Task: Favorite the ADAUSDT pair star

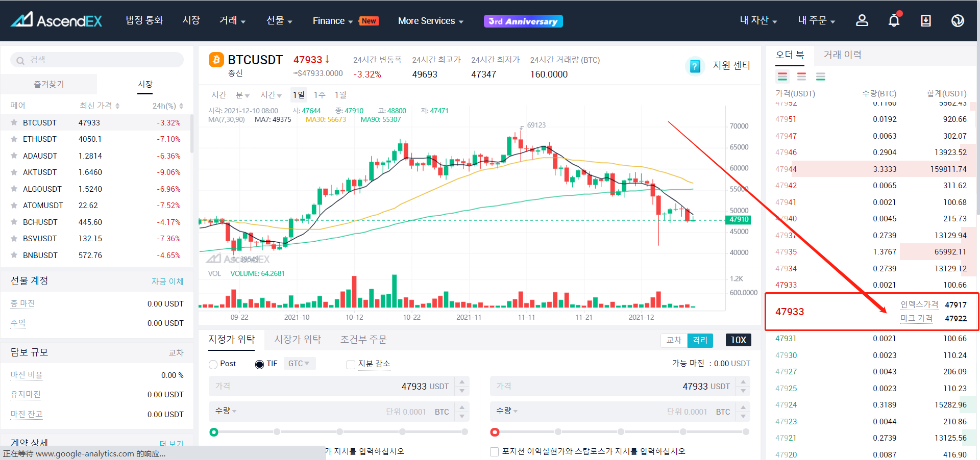Action: point(14,156)
